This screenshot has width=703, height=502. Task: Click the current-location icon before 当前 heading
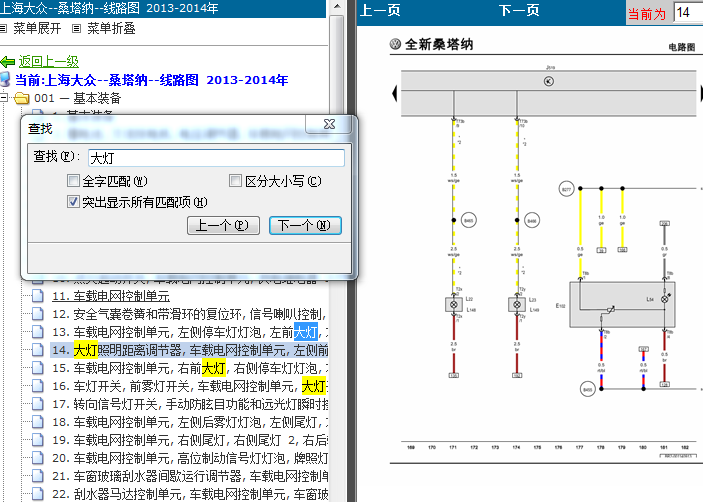point(5,80)
